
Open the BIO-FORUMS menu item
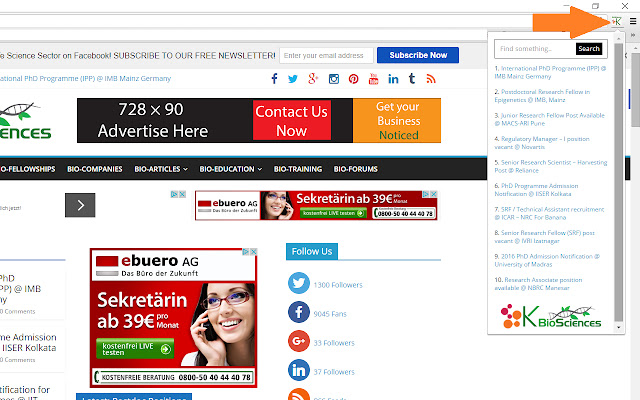356,169
